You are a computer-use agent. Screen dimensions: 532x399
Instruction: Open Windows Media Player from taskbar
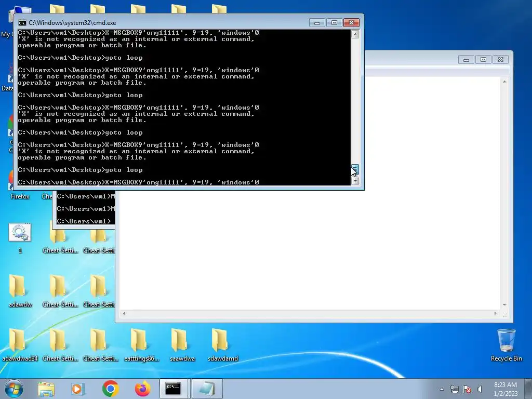(77, 389)
